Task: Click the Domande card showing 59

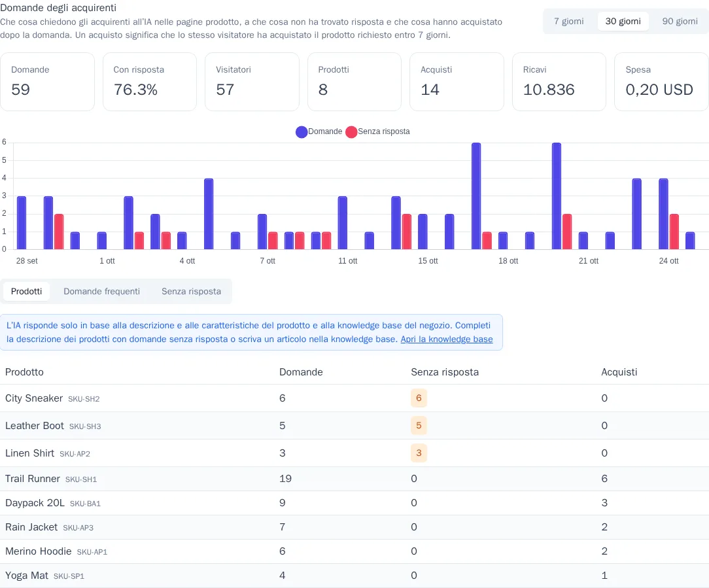Action: coord(48,82)
